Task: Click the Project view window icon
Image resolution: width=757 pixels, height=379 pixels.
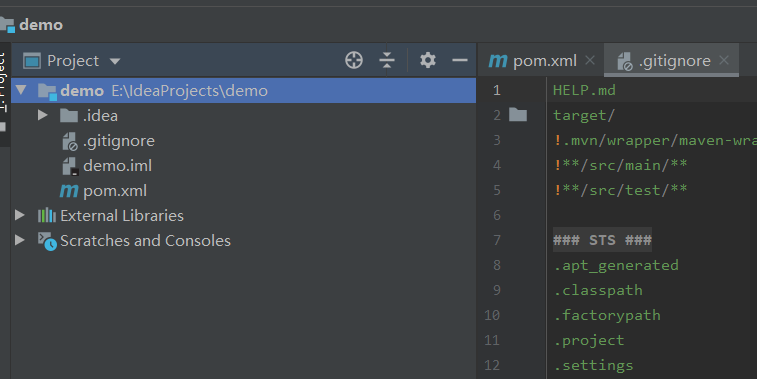Action: click(32, 61)
